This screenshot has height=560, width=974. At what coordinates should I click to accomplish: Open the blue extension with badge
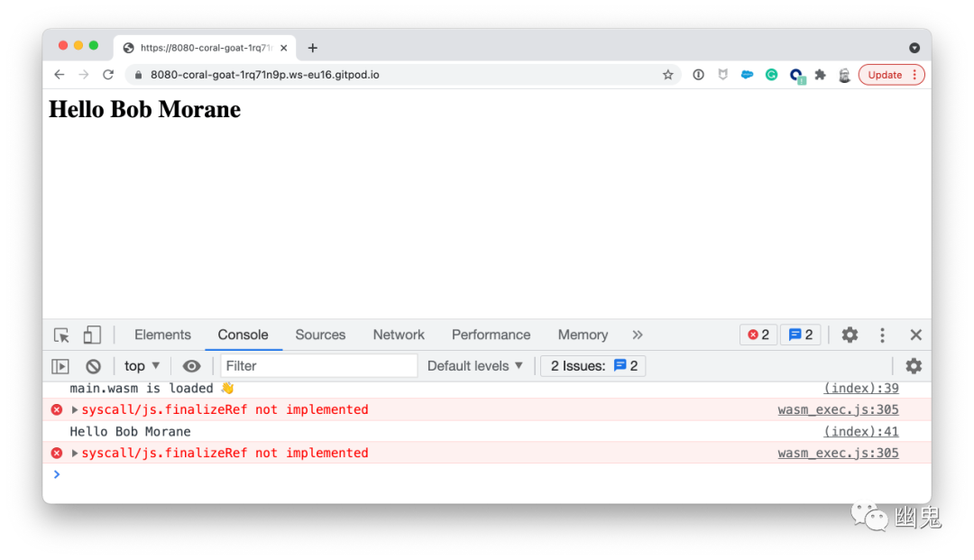[796, 76]
